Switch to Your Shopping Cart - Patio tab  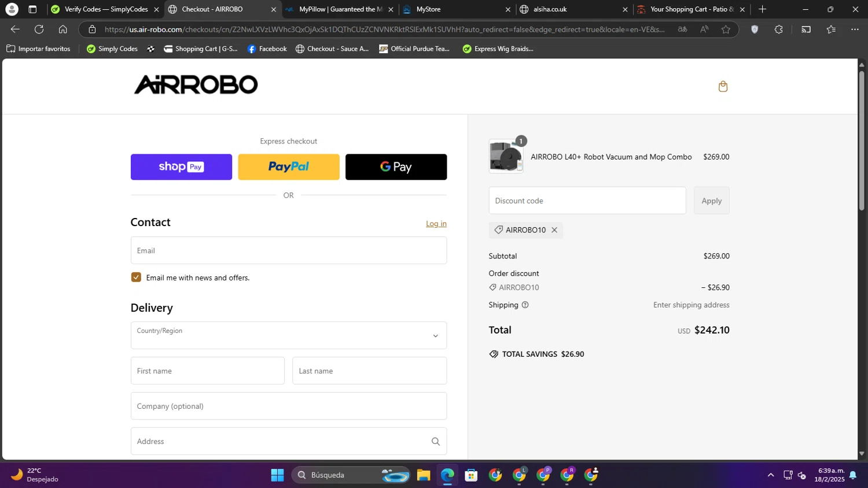(x=691, y=9)
